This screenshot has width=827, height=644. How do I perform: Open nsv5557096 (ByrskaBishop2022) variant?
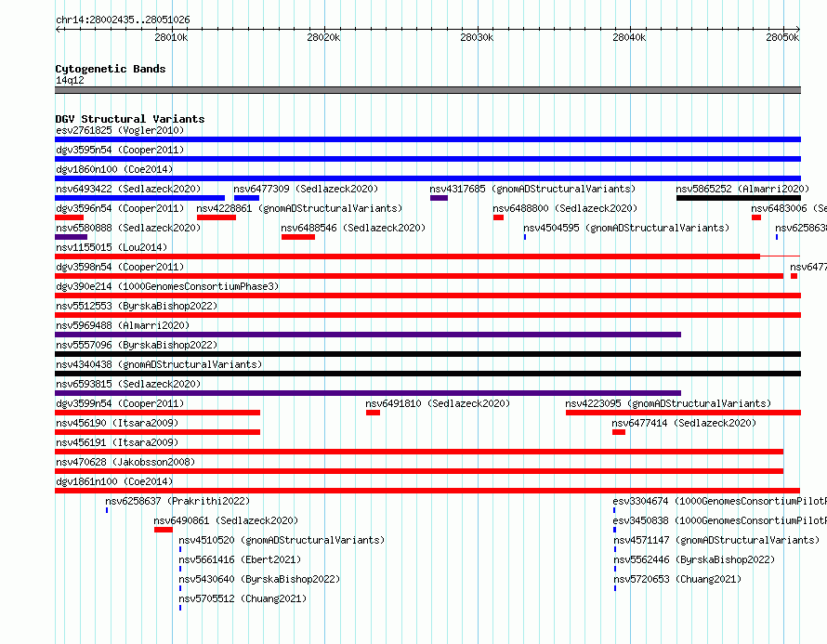point(137,345)
